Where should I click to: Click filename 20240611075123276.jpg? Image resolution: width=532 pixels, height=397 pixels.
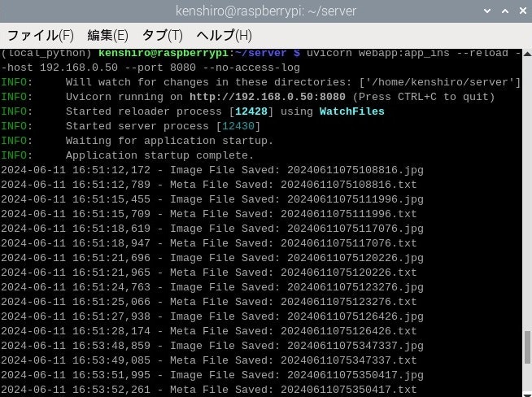355,287
